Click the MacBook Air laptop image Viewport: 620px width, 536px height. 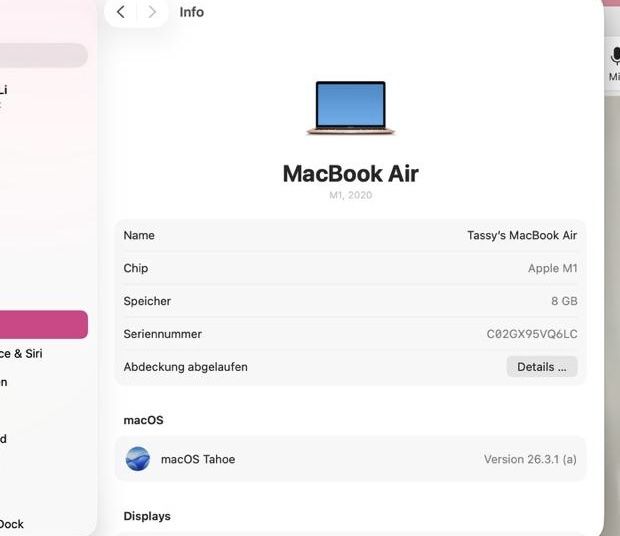[x=351, y=108]
